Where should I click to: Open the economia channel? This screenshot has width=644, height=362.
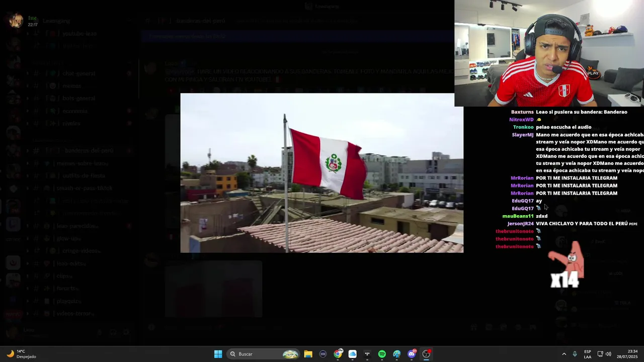(x=75, y=111)
